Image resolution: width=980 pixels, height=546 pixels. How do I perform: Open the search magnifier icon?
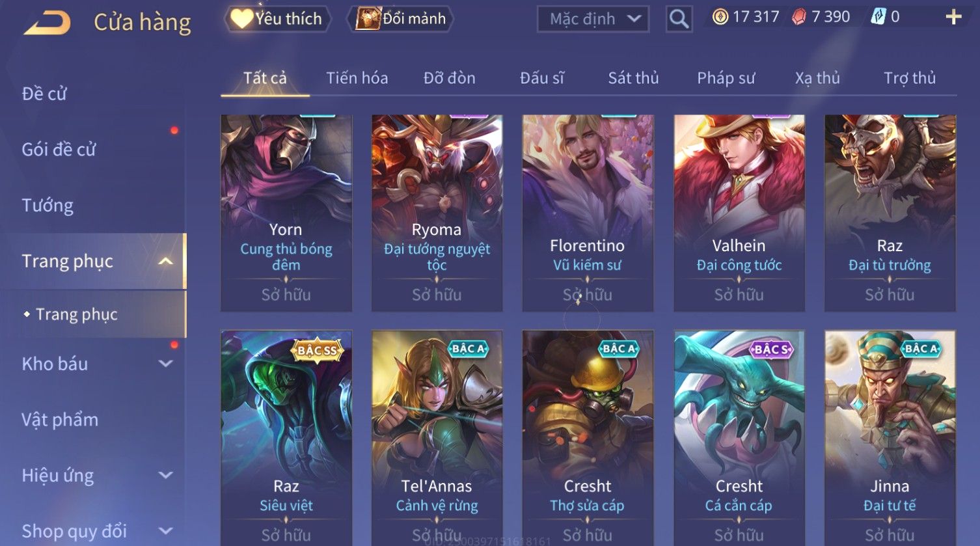(x=679, y=19)
